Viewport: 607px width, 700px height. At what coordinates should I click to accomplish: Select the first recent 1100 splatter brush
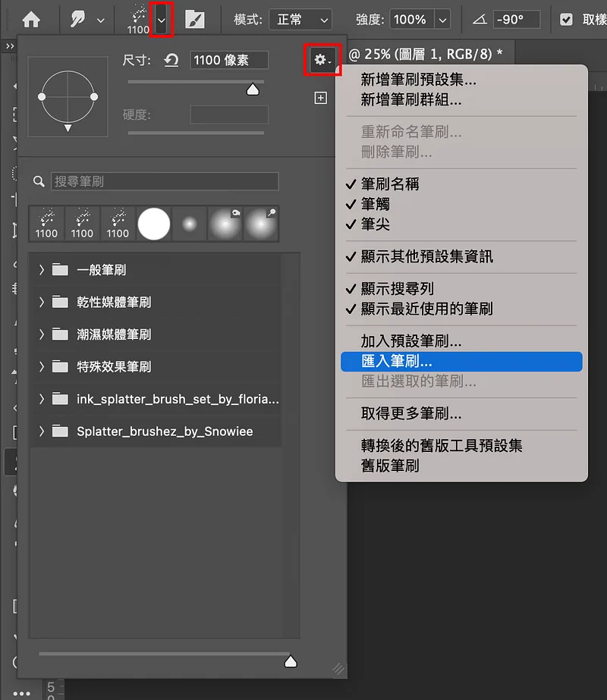[x=46, y=224]
